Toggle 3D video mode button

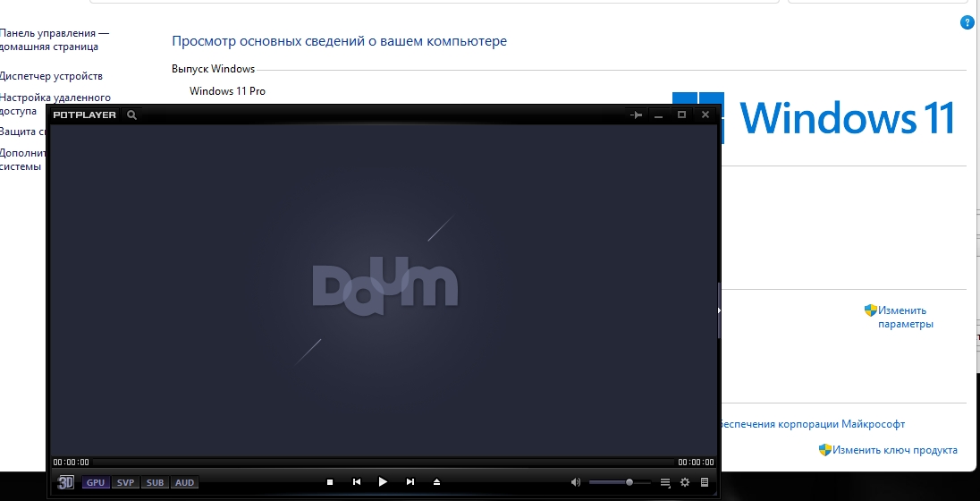point(65,482)
